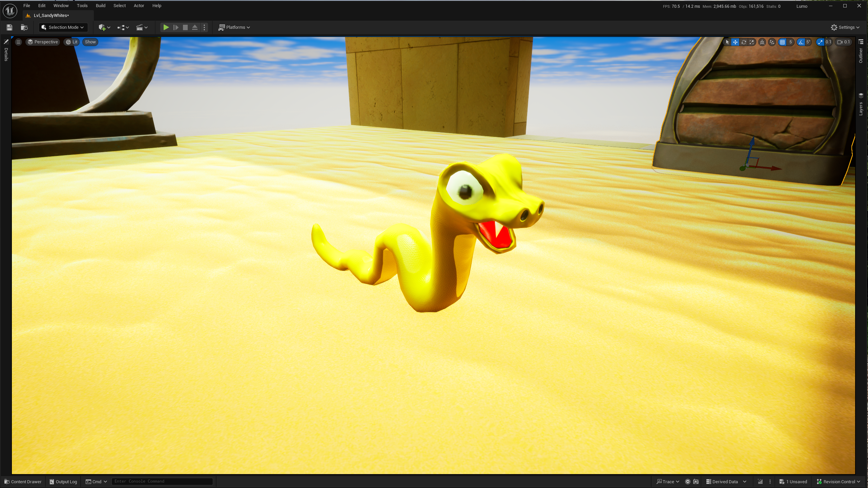
Task: Select the rotate transform tool
Action: pyautogui.click(x=744, y=42)
